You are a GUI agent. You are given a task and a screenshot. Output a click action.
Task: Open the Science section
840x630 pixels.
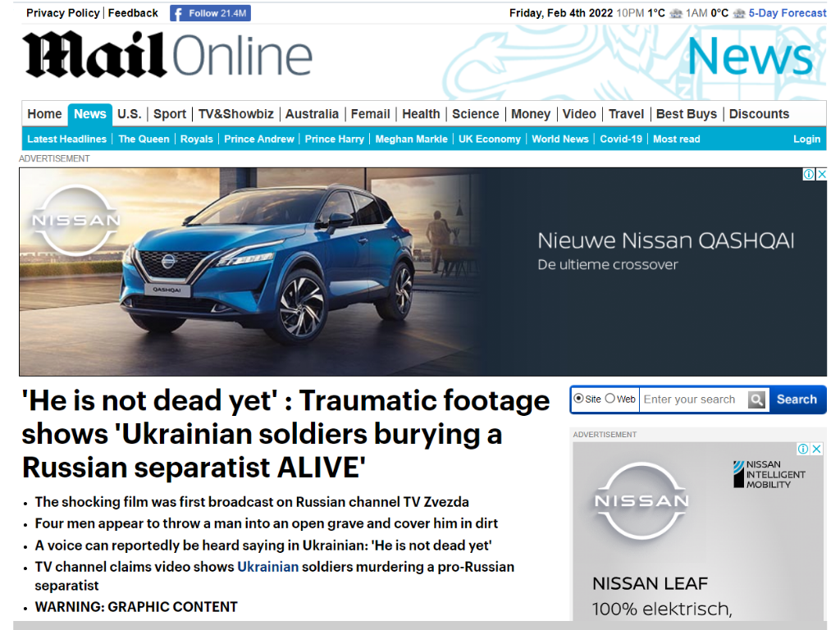coord(475,114)
